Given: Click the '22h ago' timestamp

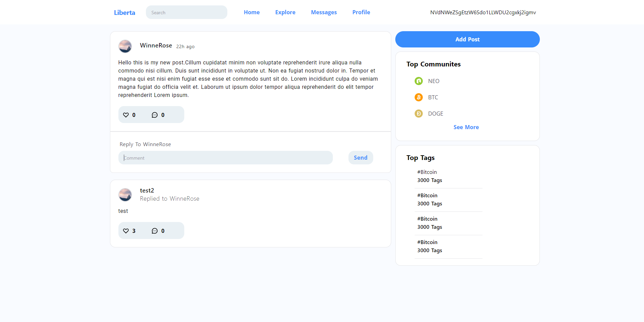Looking at the screenshot, I should 185,46.
